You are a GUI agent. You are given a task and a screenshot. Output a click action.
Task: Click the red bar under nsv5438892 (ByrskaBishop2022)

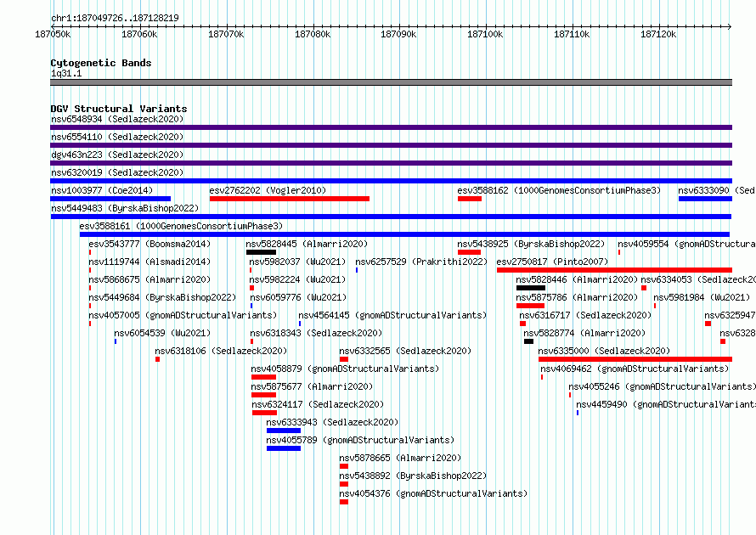click(344, 484)
